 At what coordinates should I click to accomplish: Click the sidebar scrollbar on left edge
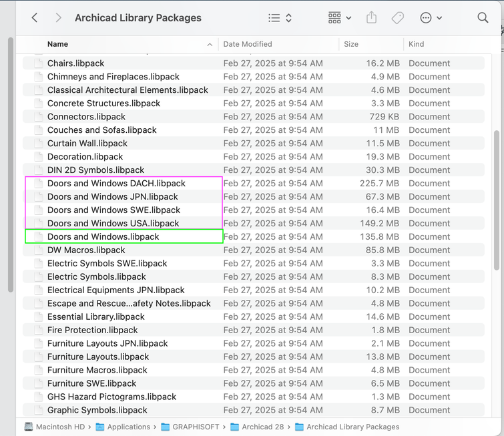point(11,165)
